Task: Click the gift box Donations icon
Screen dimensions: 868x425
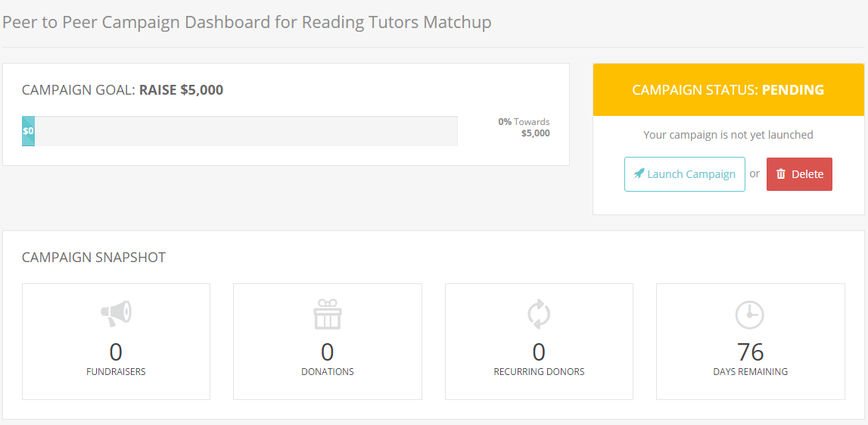Action: coord(327,314)
